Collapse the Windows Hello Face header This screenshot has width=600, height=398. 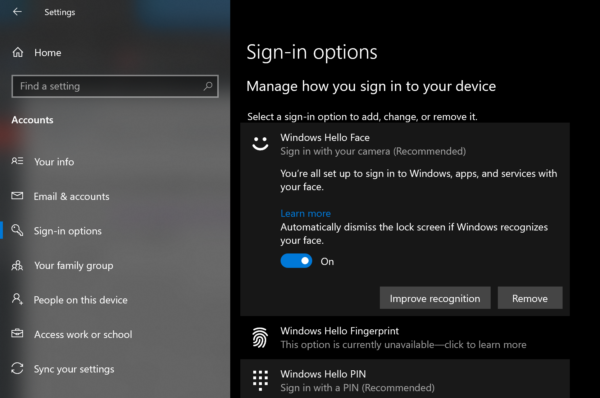coord(405,144)
